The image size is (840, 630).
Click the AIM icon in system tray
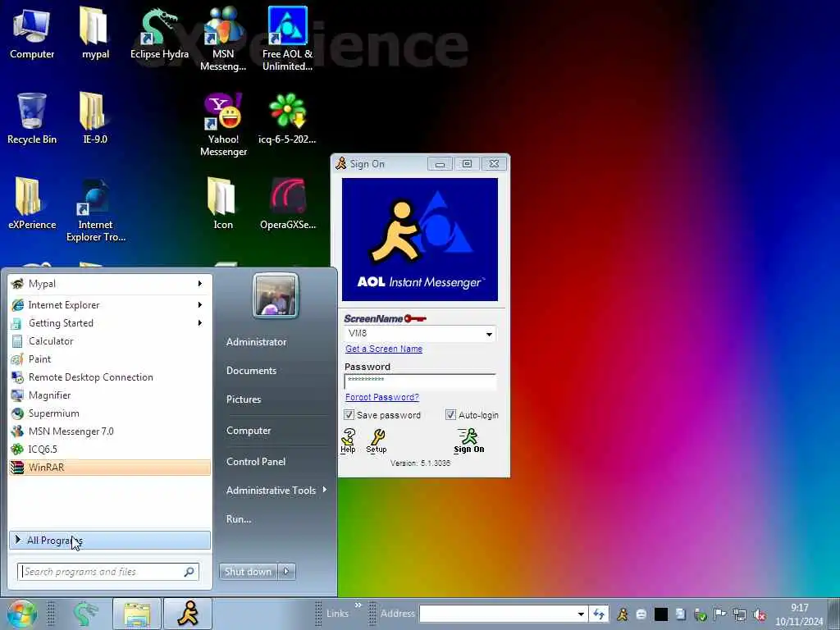click(x=622, y=614)
